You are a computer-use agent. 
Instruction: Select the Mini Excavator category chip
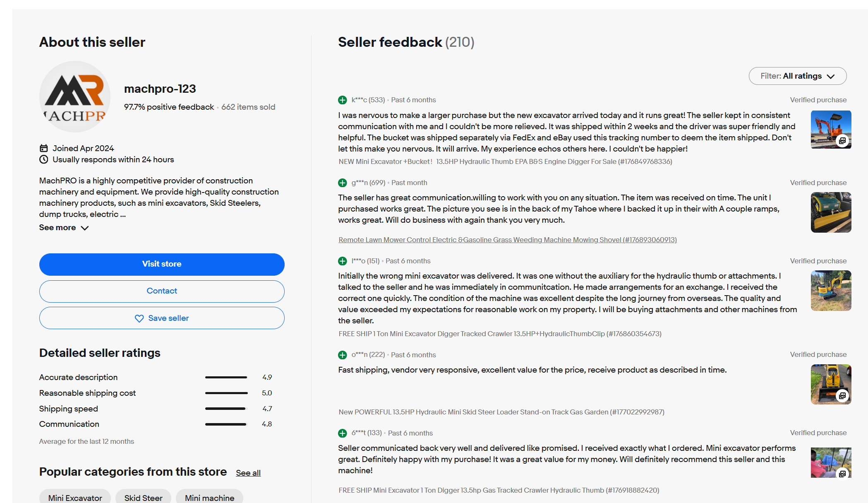(75, 496)
